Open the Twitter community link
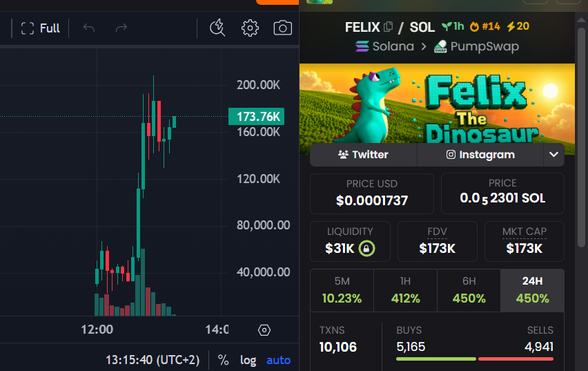This screenshot has width=588, height=371. click(x=364, y=155)
